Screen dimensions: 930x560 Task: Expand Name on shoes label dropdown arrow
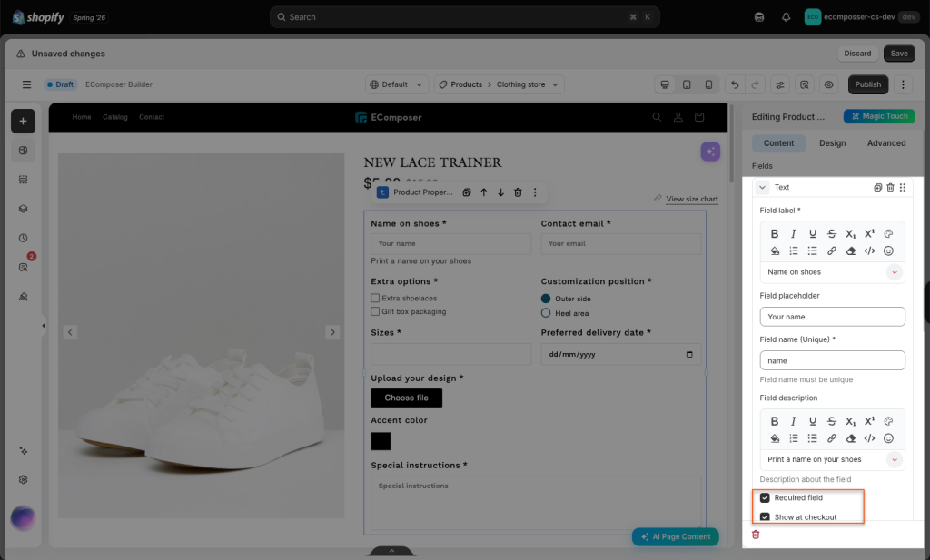pos(895,272)
